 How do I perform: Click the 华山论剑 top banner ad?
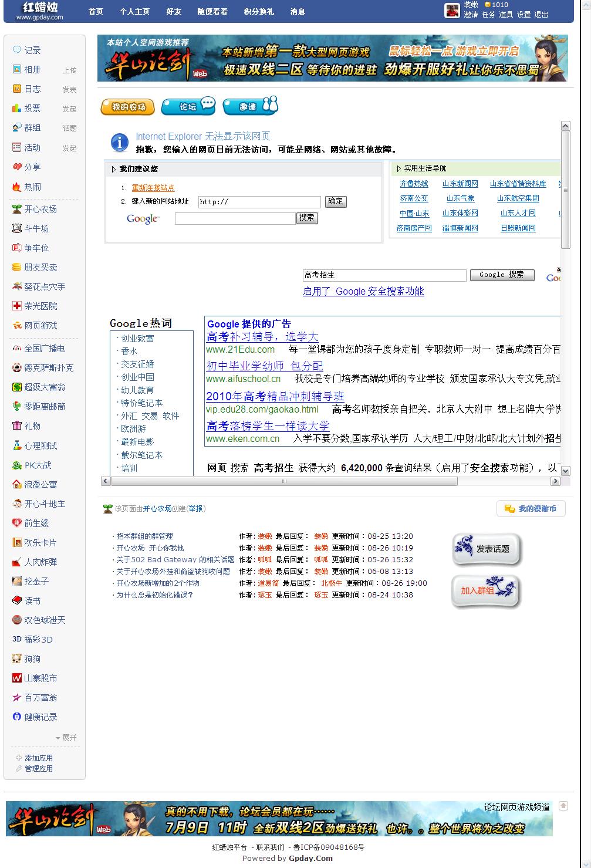pos(333,58)
